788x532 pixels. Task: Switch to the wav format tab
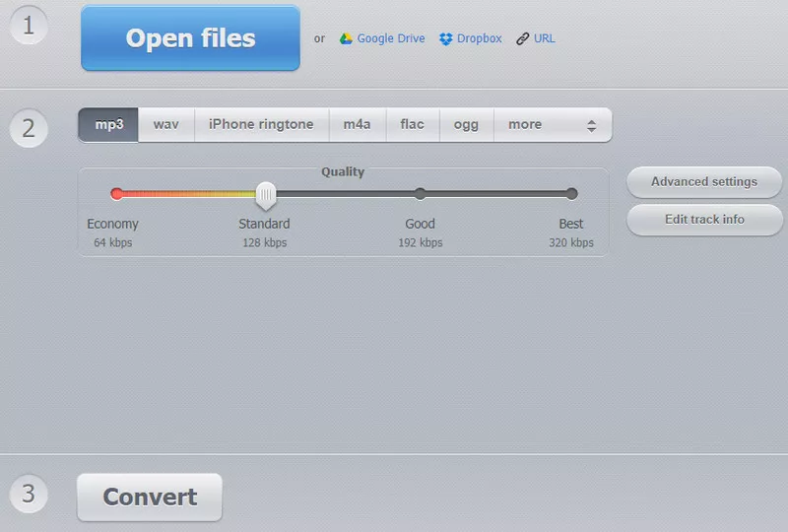[x=166, y=125]
